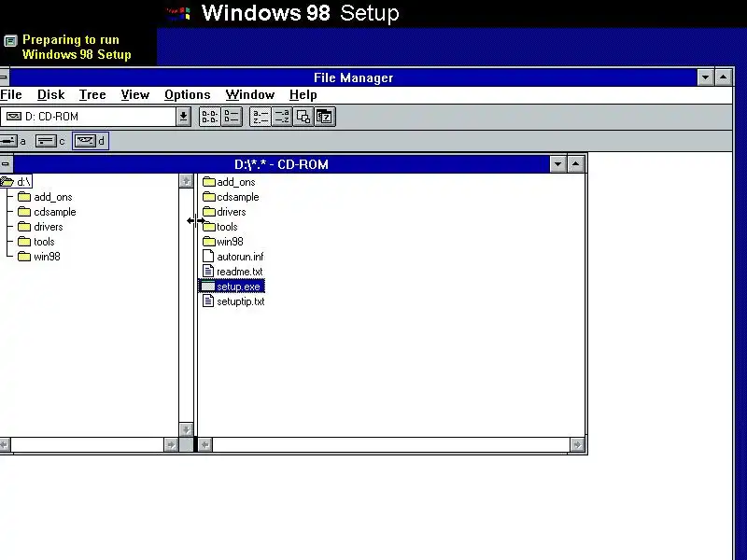Screen dimensions: 747x560
Task: Open the Help menu
Action: [303, 95]
